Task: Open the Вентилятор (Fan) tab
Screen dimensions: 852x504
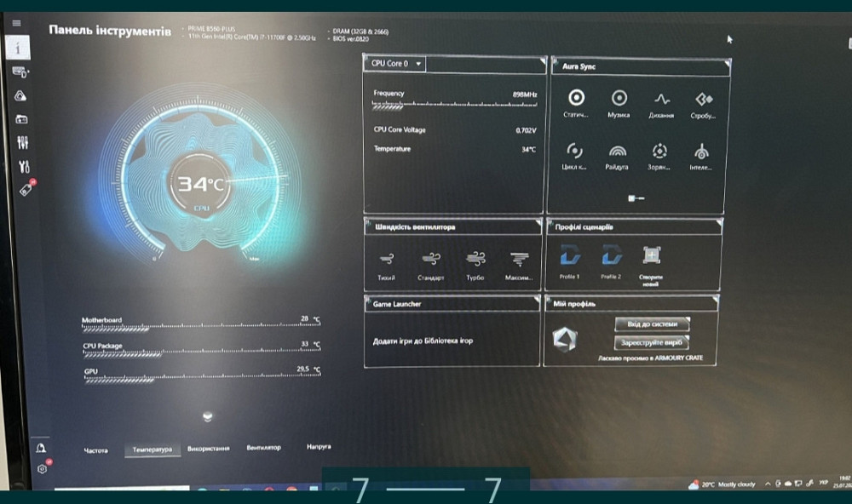Action: (263, 448)
